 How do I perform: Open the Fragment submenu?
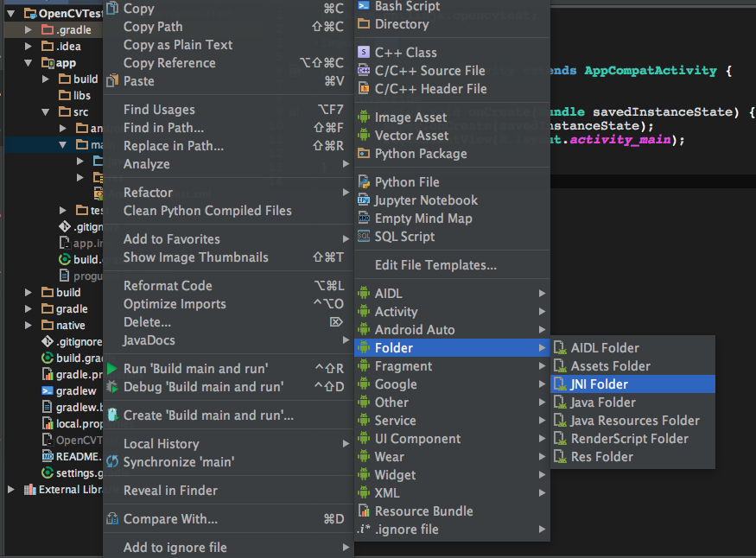(x=452, y=366)
